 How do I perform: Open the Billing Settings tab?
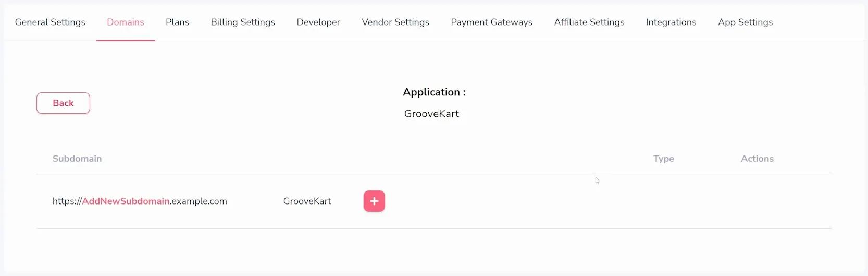pyautogui.click(x=243, y=22)
